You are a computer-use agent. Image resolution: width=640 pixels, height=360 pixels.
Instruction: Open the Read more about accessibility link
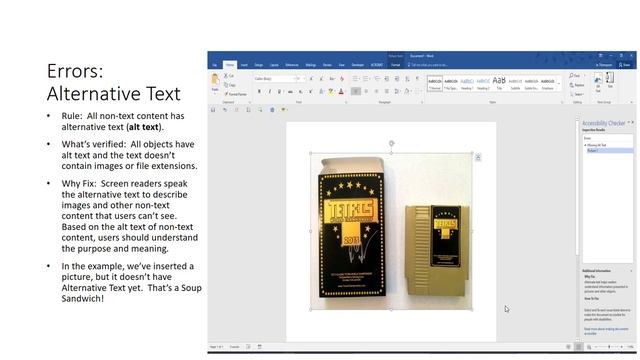pos(606,331)
